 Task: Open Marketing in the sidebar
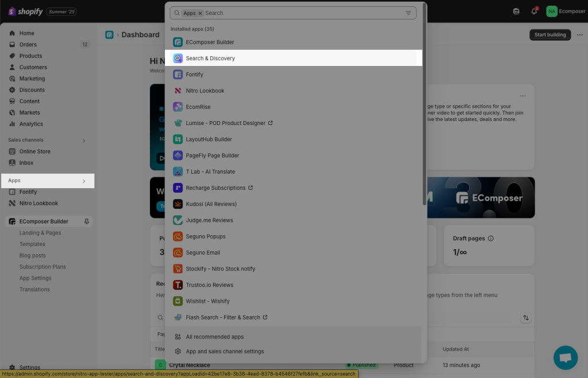32,79
